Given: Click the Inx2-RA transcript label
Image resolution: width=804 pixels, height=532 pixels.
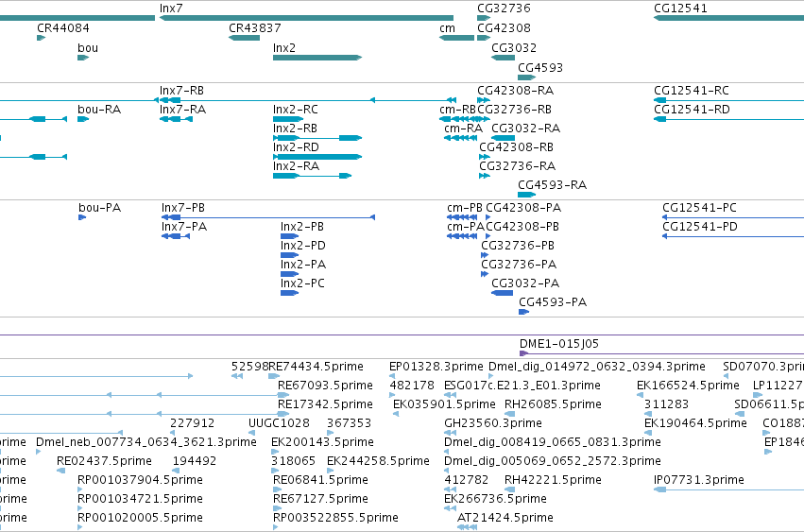Looking at the screenshot, I should pos(296,166).
